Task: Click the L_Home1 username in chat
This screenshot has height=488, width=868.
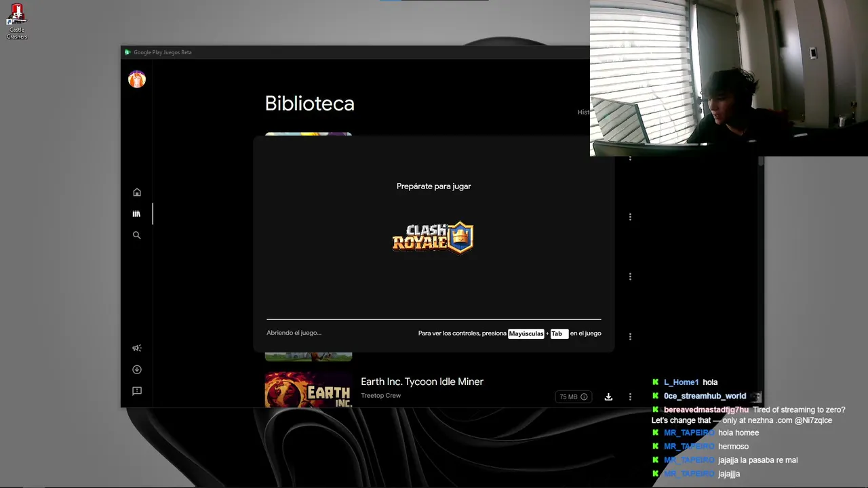Action: pyautogui.click(x=681, y=382)
